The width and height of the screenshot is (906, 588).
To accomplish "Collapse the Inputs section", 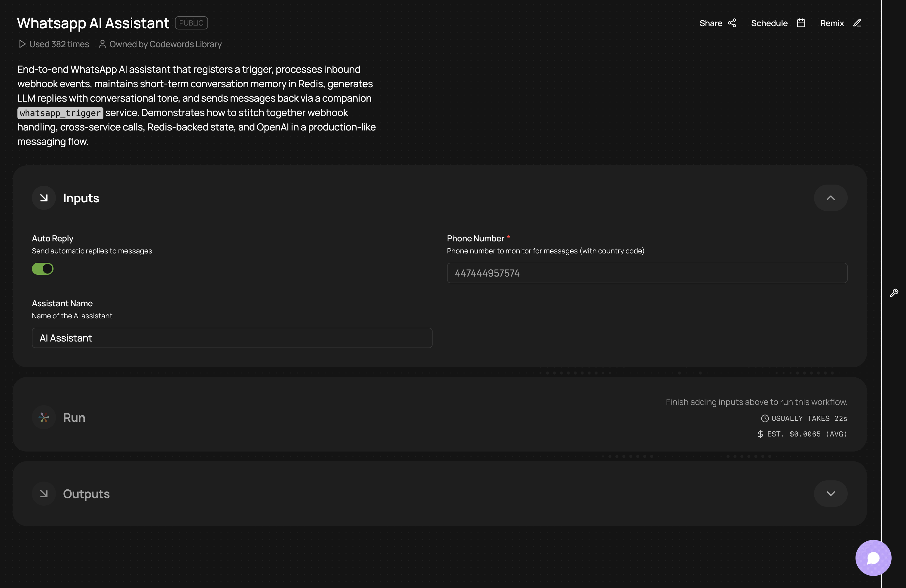I will pyautogui.click(x=831, y=198).
